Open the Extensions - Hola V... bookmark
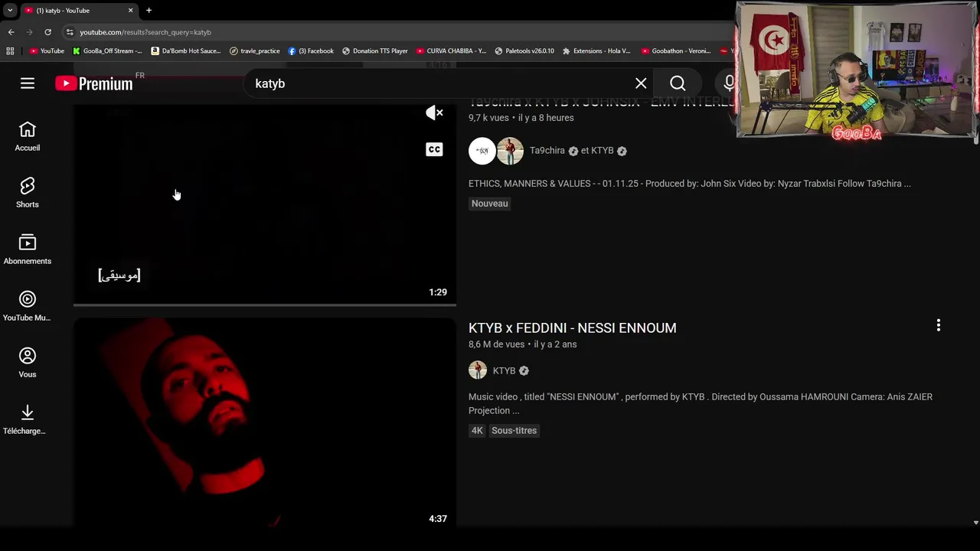Screen dimensions: 980x551 [596, 51]
